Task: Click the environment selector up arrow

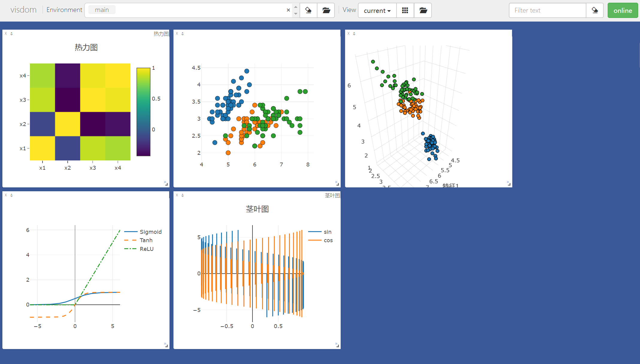Action: click(x=296, y=7)
